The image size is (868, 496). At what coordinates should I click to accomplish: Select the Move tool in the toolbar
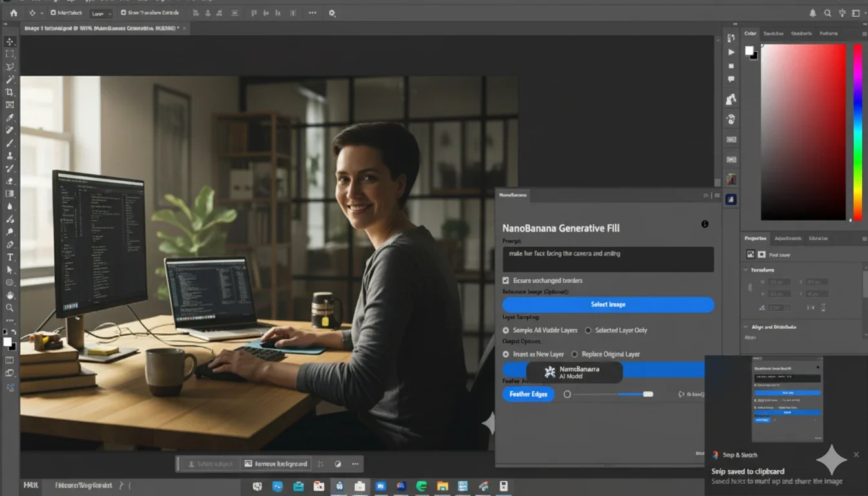10,41
